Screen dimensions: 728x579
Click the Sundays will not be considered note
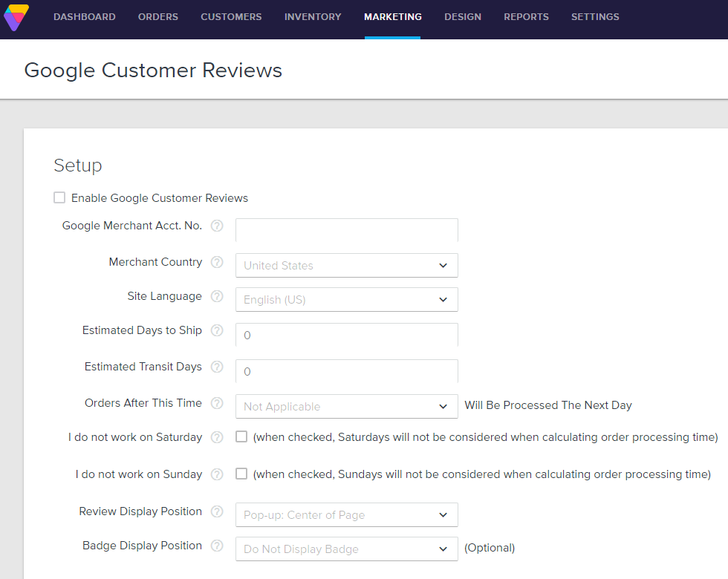coord(482,474)
